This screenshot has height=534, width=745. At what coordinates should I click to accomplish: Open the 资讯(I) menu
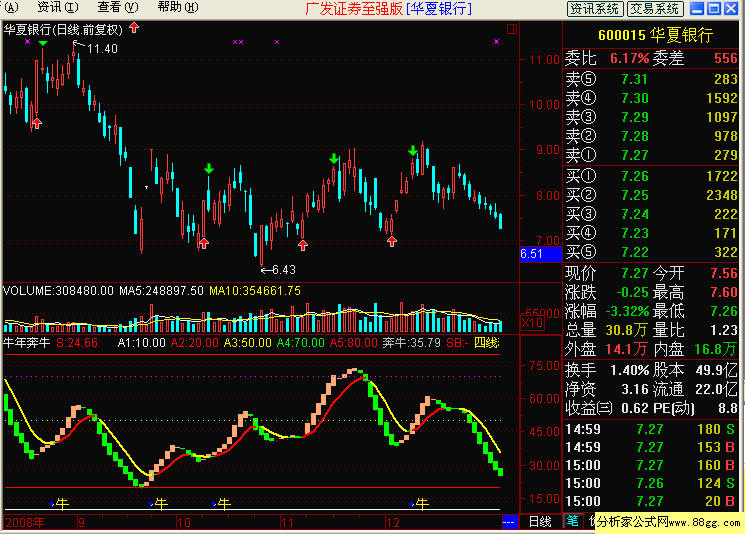click(57, 7)
